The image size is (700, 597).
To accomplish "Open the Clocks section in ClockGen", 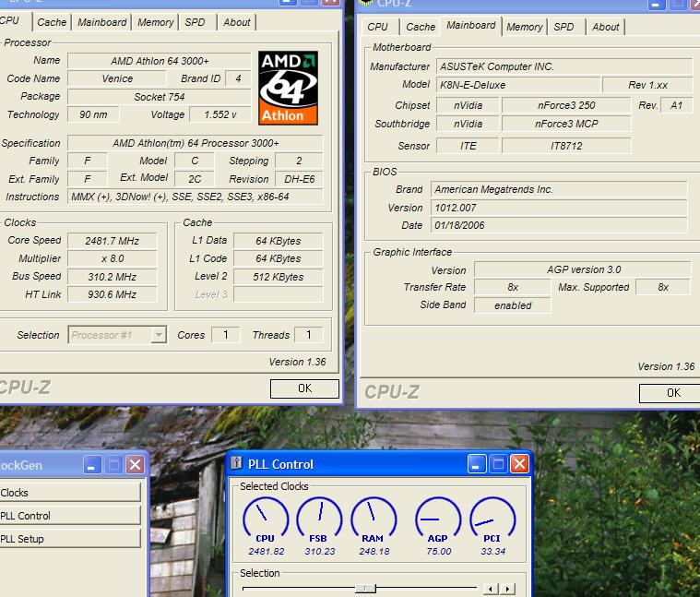I will [x=70, y=493].
